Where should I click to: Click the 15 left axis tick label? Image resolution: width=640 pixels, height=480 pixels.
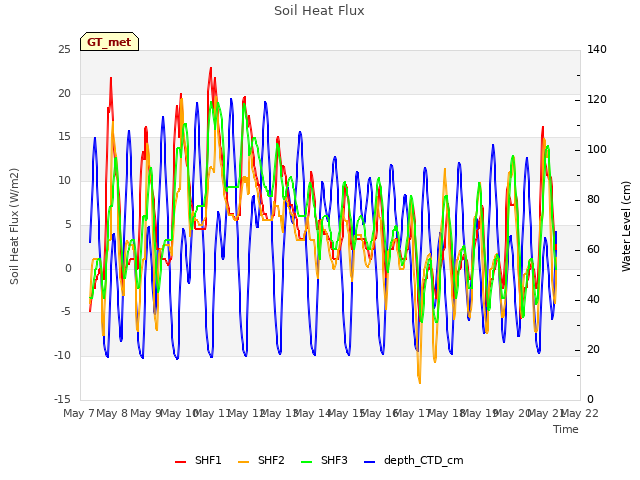pyautogui.click(x=64, y=137)
